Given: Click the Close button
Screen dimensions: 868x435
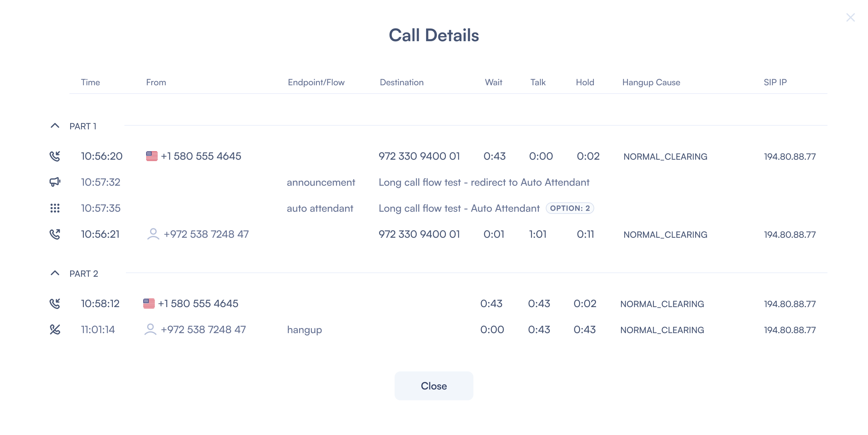Looking at the screenshot, I should click(434, 386).
